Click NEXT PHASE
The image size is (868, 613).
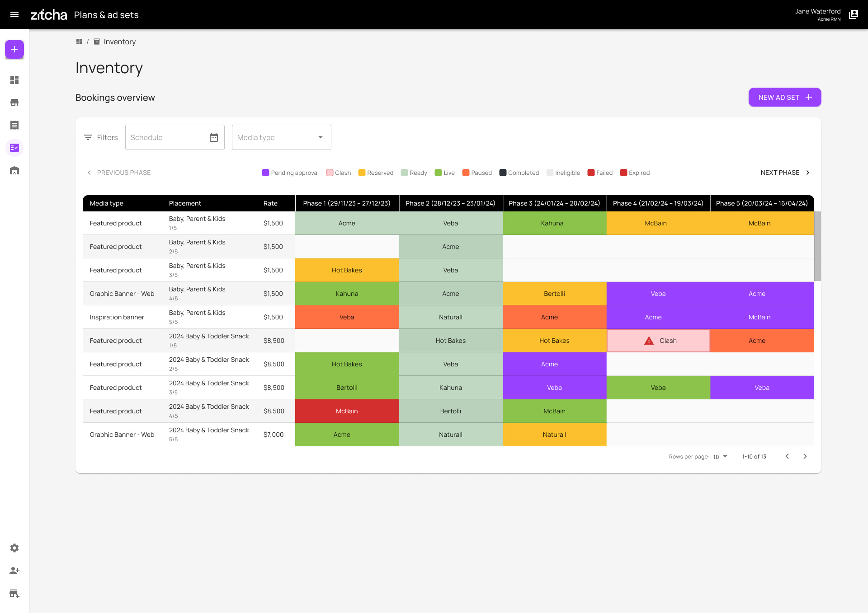point(785,173)
